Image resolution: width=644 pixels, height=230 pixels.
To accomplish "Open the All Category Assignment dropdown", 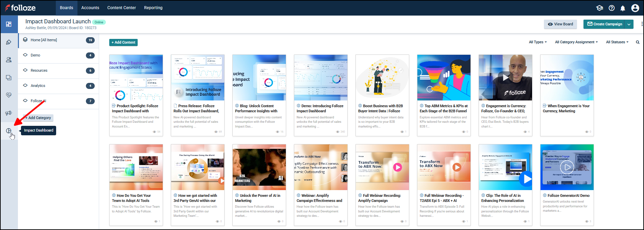I will point(576,42).
